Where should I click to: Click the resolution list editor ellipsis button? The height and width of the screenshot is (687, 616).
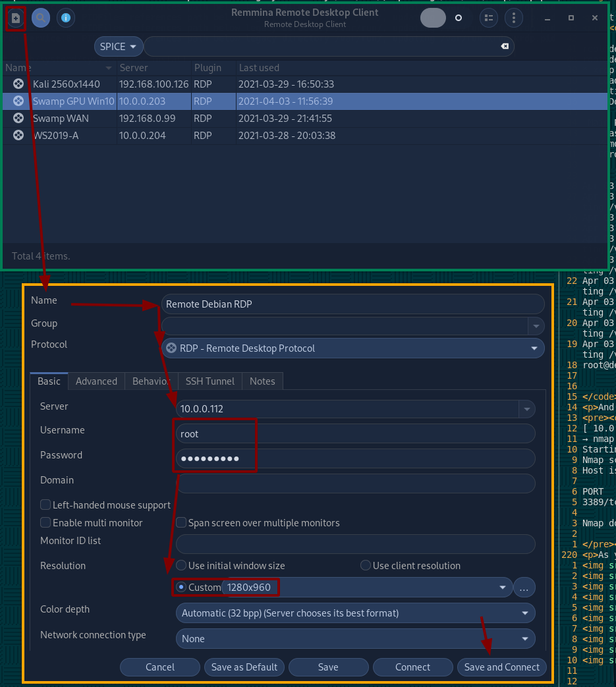coord(524,588)
